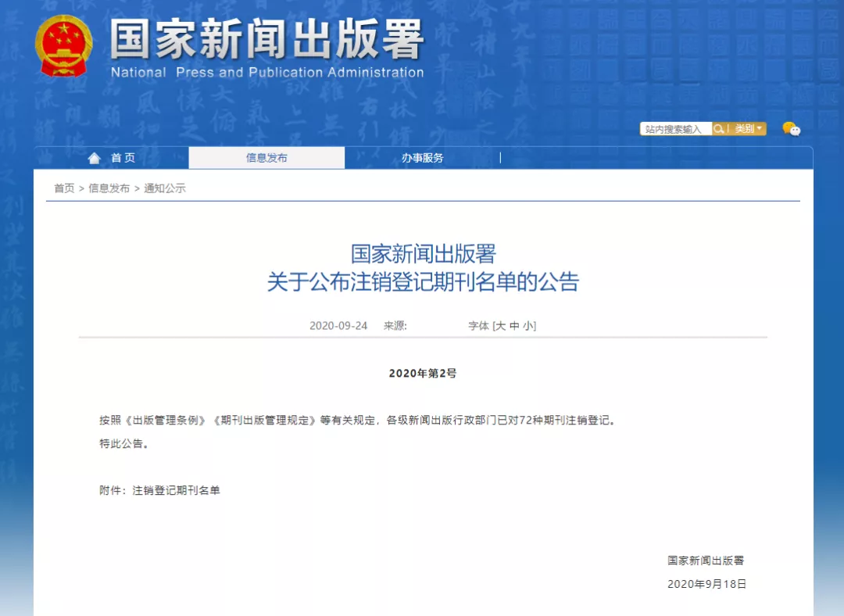This screenshot has width=844, height=616.
Task: Click the National Press and Publication Administration text
Action: (x=266, y=73)
